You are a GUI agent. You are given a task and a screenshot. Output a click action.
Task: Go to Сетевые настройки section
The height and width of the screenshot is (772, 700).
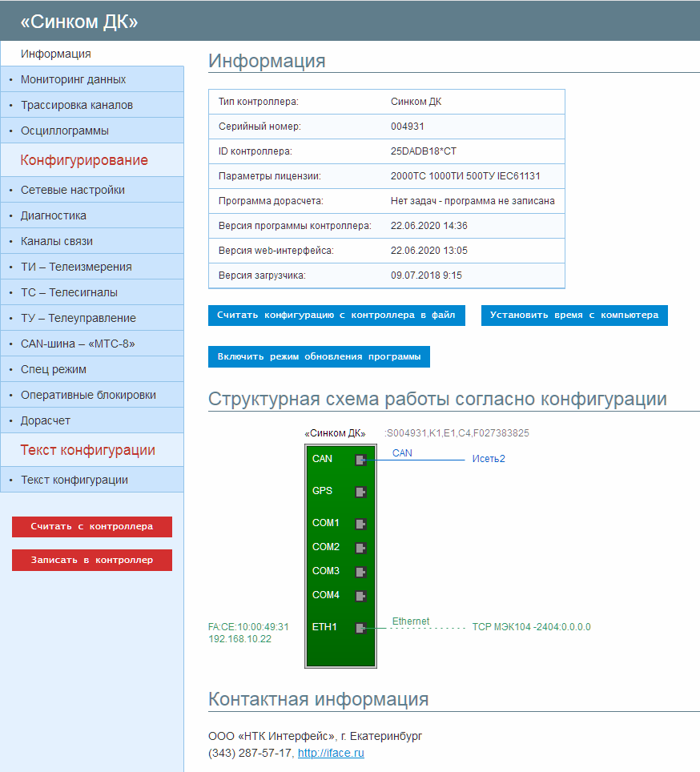pyautogui.click(x=73, y=190)
